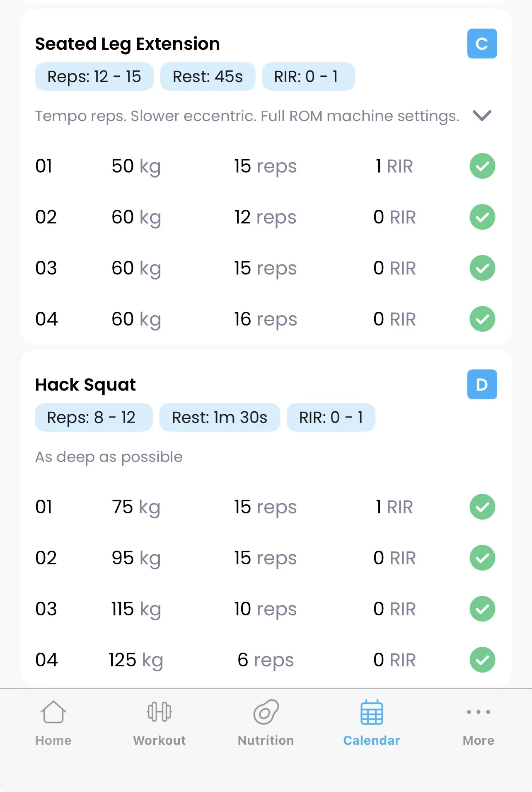This screenshot has height=792, width=532.
Task: Tap the Workout dumbbell icon
Action: (160, 712)
